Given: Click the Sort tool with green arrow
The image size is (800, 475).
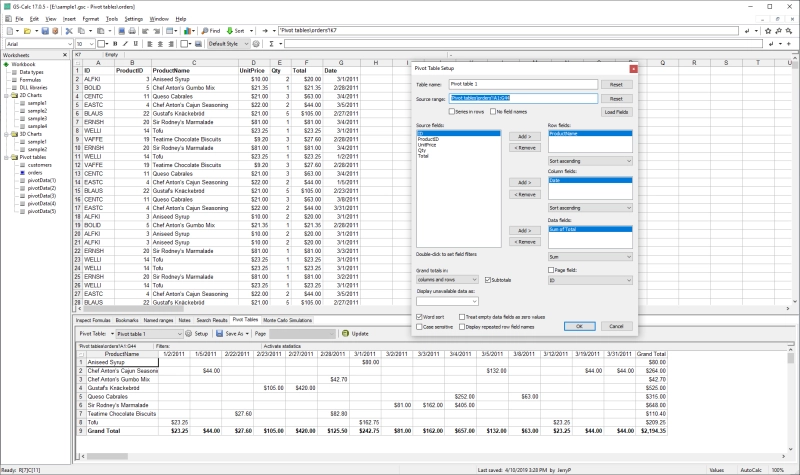Looking at the screenshot, I should (x=236, y=31).
